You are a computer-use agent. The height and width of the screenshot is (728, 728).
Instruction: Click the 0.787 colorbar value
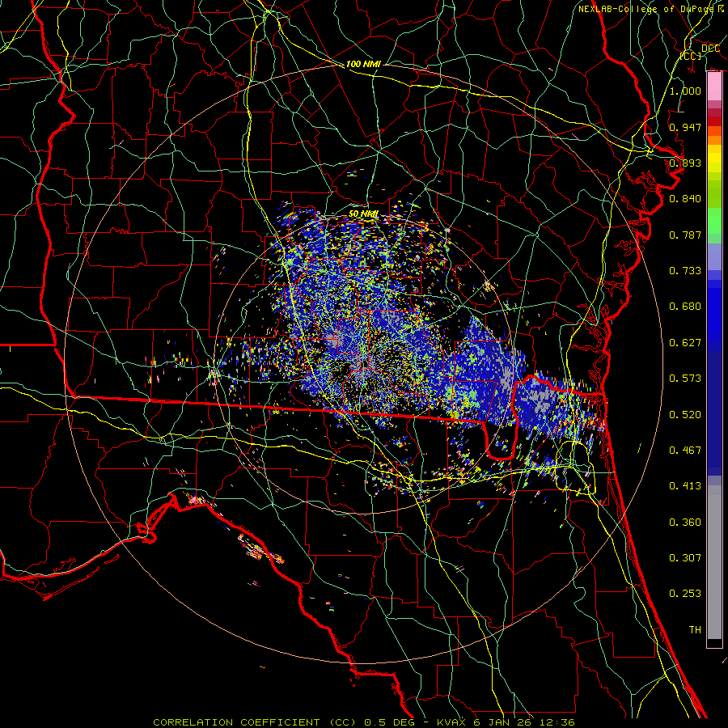click(685, 235)
